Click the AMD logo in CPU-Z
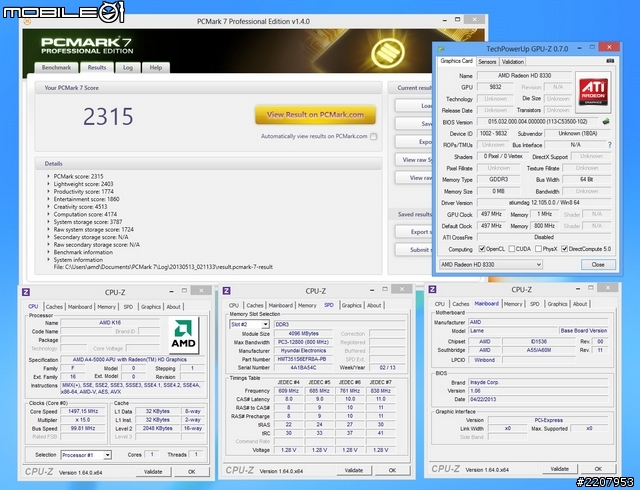Viewport: 640px width, 490px height. click(184, 335)
